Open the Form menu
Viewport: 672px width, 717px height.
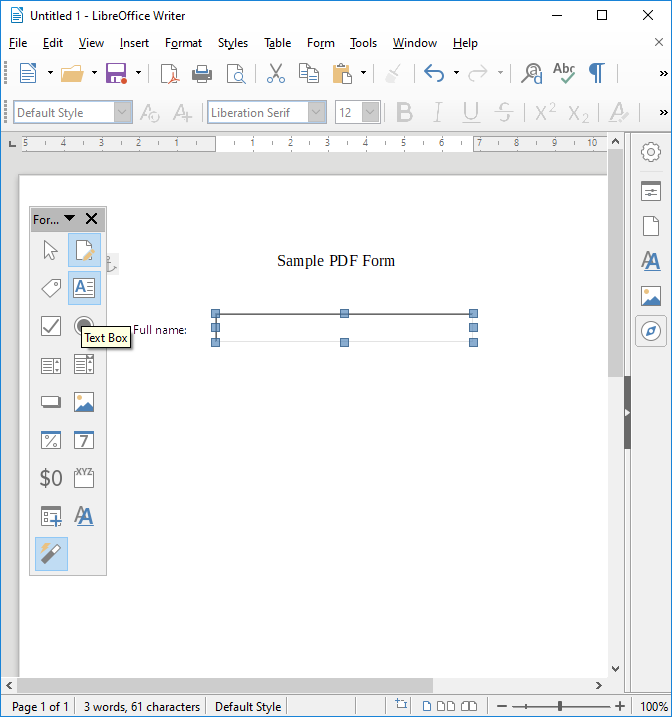point(321,43)
